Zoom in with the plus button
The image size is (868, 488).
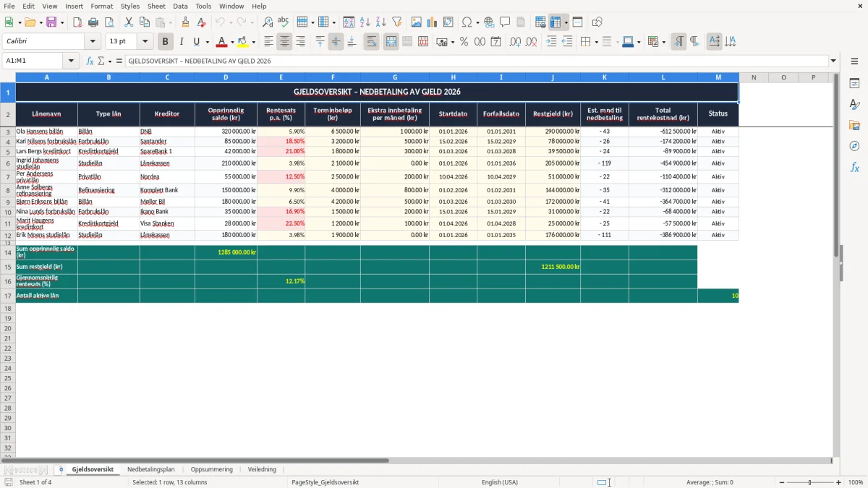click(839, 482)
